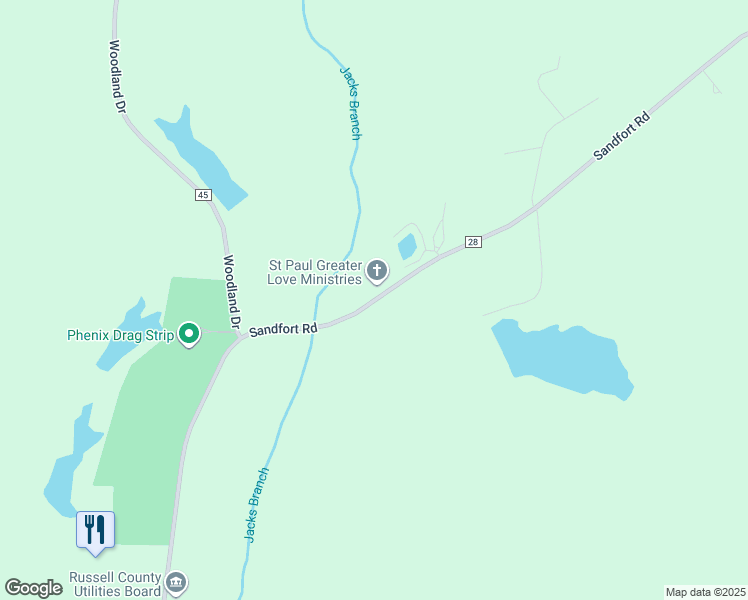Image resolution: width=748 pixels, height=600 pixels.
Task: Click the lower Woodland Dr road label
Action: pyautogui.click(x=231, y=292)
